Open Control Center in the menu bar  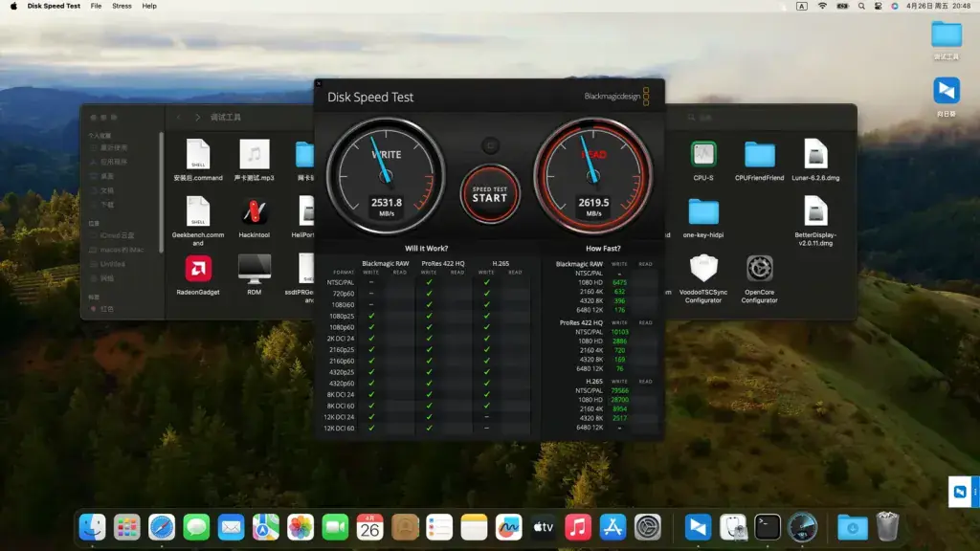879,6
